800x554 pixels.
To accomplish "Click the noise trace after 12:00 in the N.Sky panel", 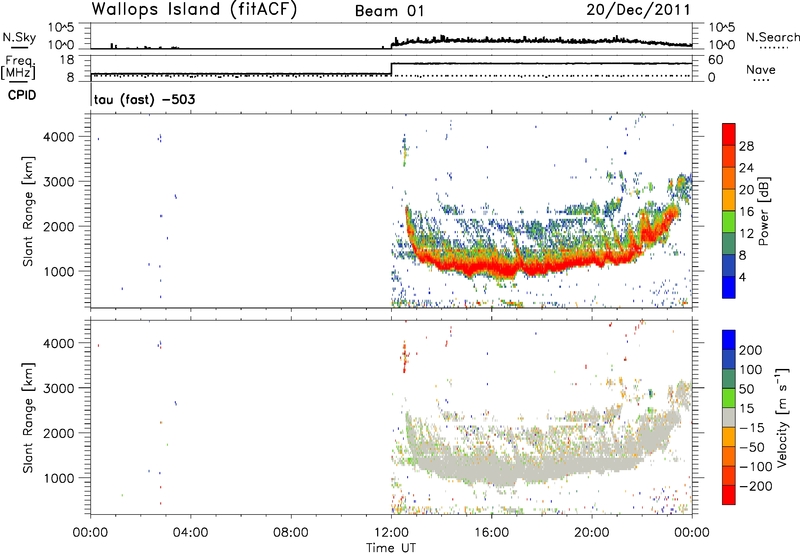I will 541,41.
